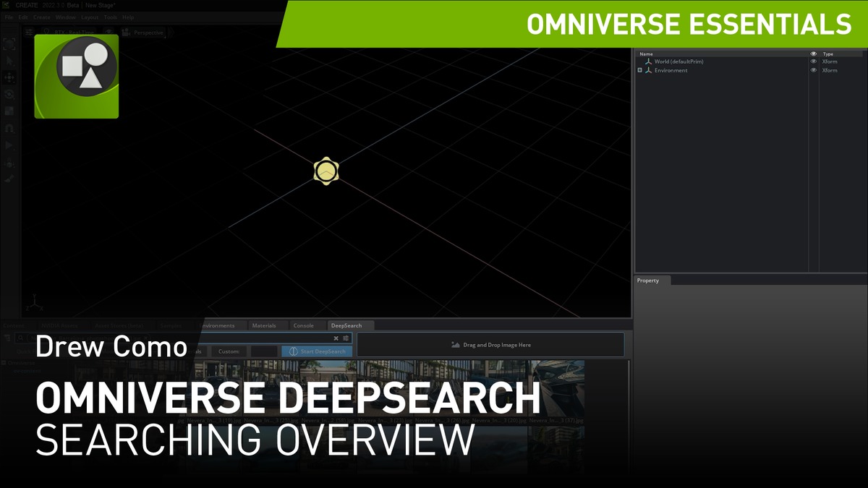The width and height of the screenshot is (868, 488).
Task: Click the distant light icon in viewport
Action: [x=326, y=171]
